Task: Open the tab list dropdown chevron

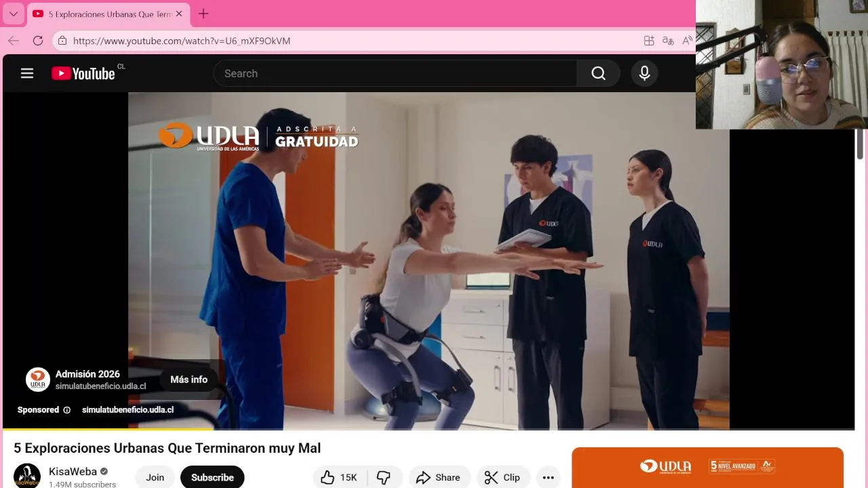Action: click(13, 14)
